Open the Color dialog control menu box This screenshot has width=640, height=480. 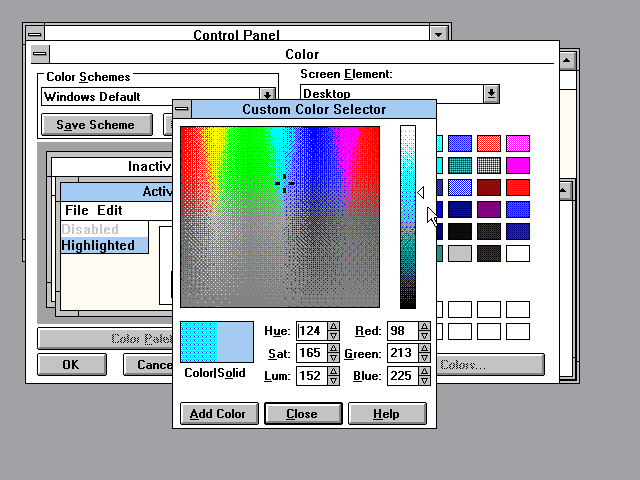[39, 54]
